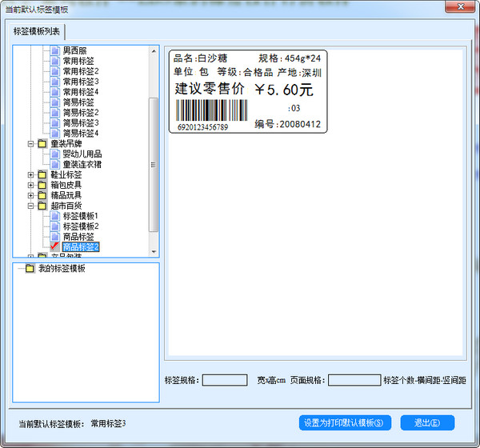Click the 当前默认标签模板: 常用标签3 status text

point(72,424)
